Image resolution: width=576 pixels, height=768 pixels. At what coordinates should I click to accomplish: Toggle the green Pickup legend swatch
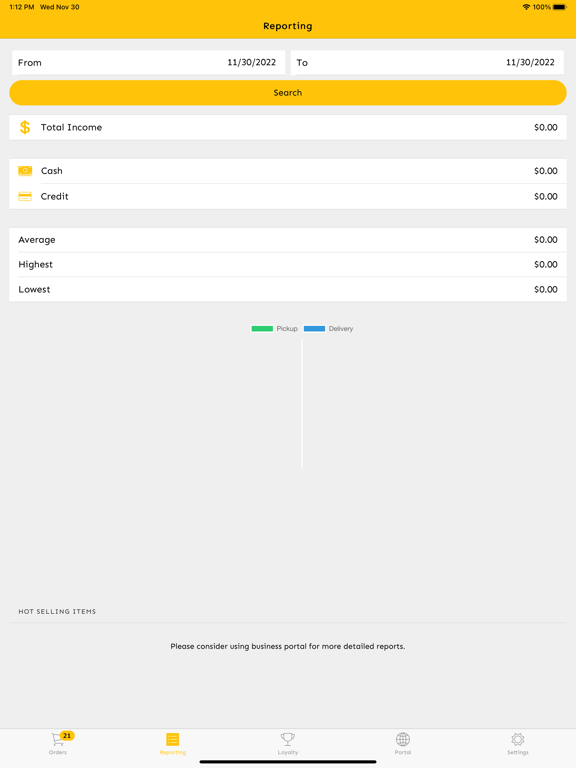point(262,329)
